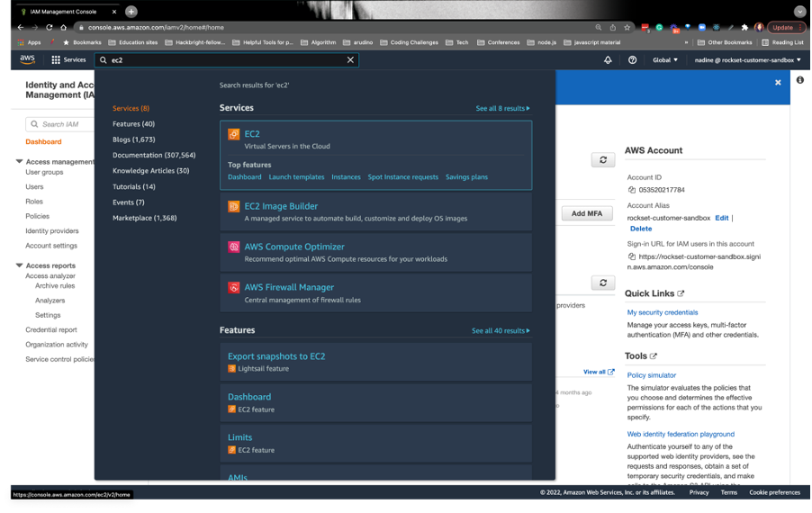Click the AWS logo home icon
Viewport: 812px width, 513px height.
tap(27, 59)
